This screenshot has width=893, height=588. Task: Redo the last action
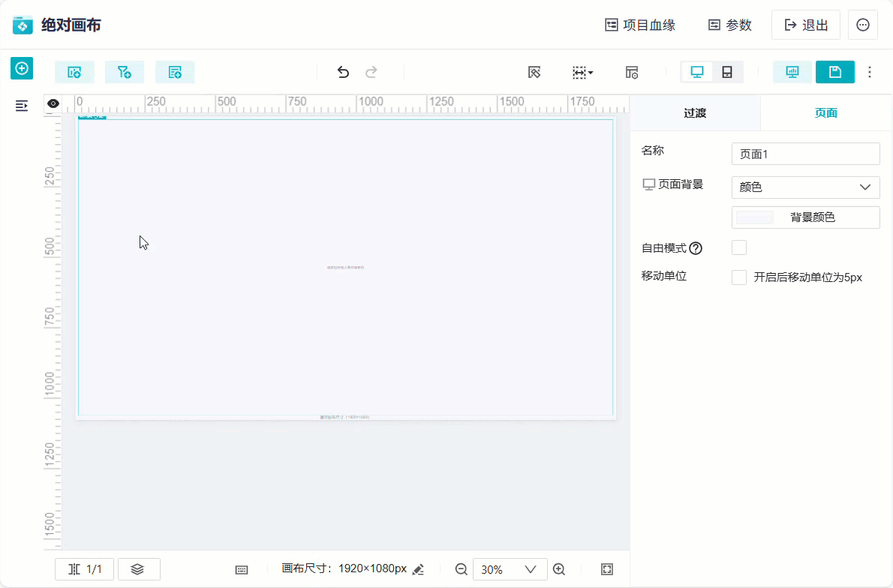click(x=371, y=72)
